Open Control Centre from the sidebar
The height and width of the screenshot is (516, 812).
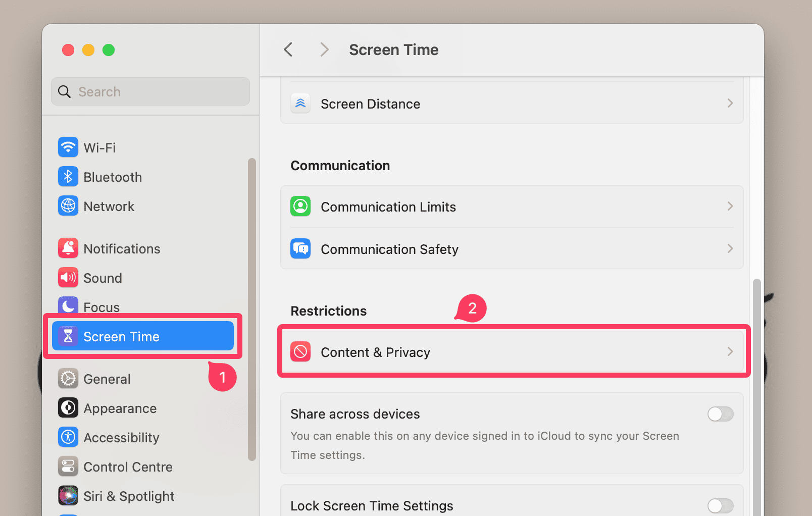pyautogui.click(x=128, y=467)
